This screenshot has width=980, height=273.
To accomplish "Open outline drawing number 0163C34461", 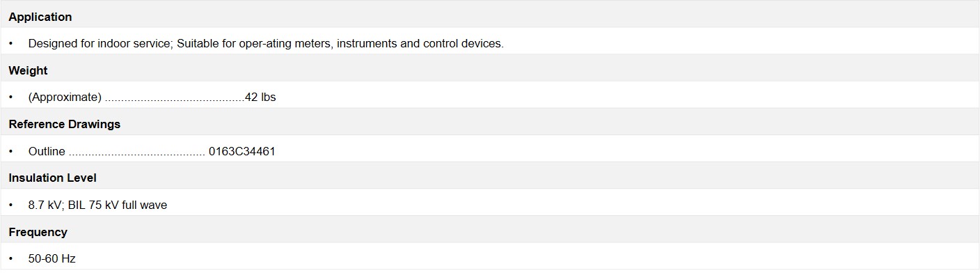I will [x=242, y=151].
